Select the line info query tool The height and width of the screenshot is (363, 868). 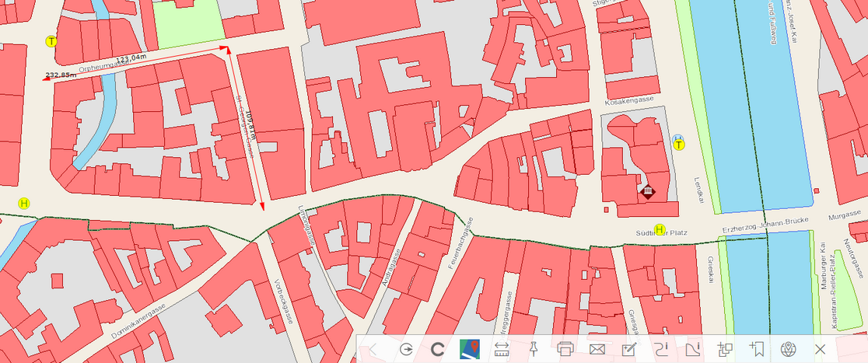(x=661, y=349)
